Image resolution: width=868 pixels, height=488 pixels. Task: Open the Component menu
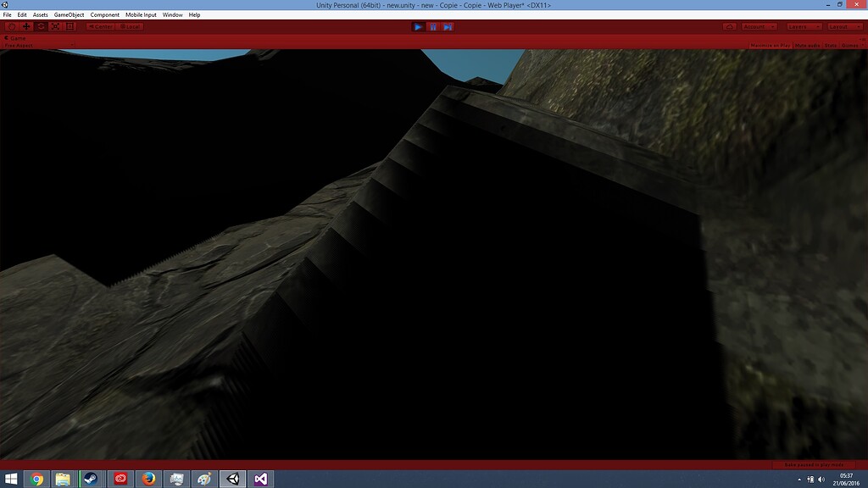(104, 14)
